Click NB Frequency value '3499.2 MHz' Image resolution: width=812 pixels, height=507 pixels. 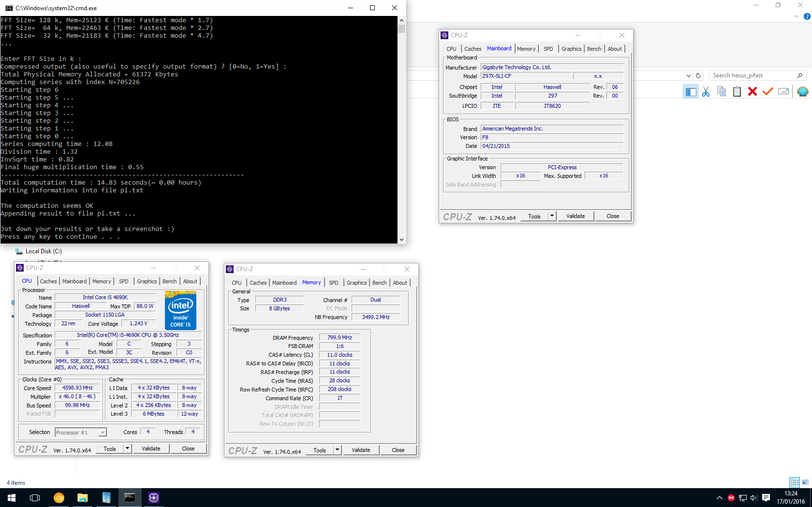(376, 317)
